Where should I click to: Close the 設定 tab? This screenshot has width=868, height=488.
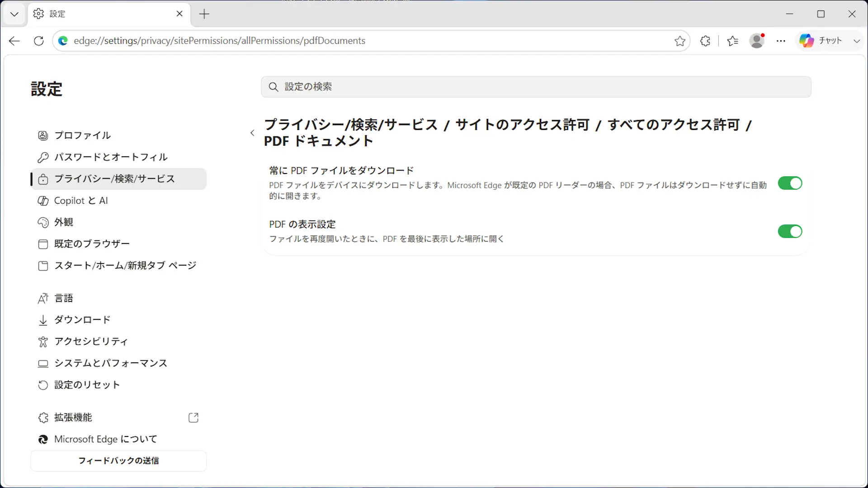pyautogui.click(x=179, y=14)
